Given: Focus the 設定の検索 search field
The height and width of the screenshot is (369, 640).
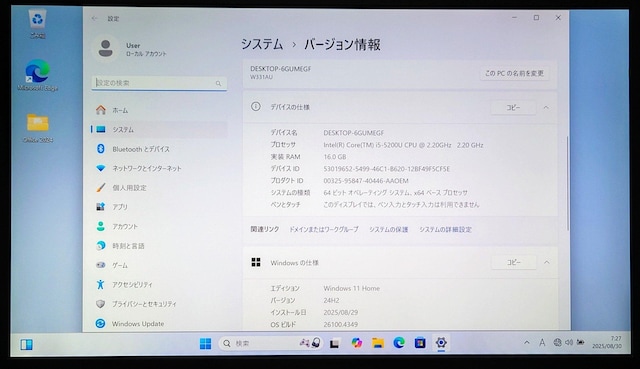Looking at the screenshot, I should pos(159,83).
